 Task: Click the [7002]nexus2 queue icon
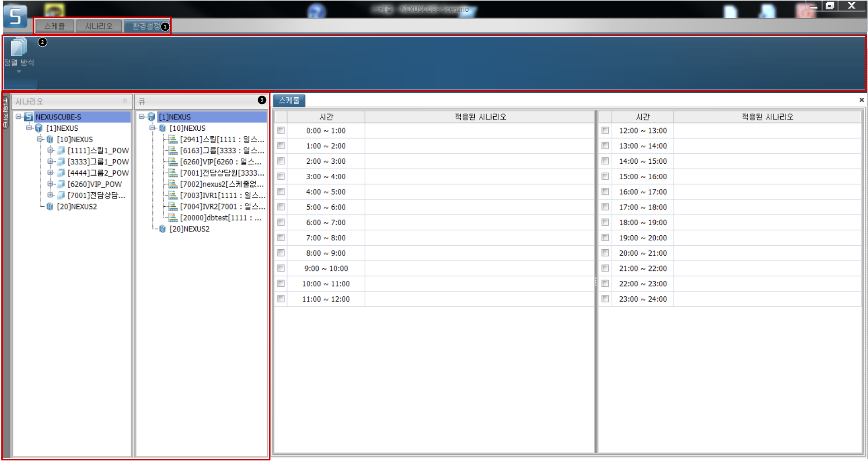pyautogui.click(x=173, y=184)
